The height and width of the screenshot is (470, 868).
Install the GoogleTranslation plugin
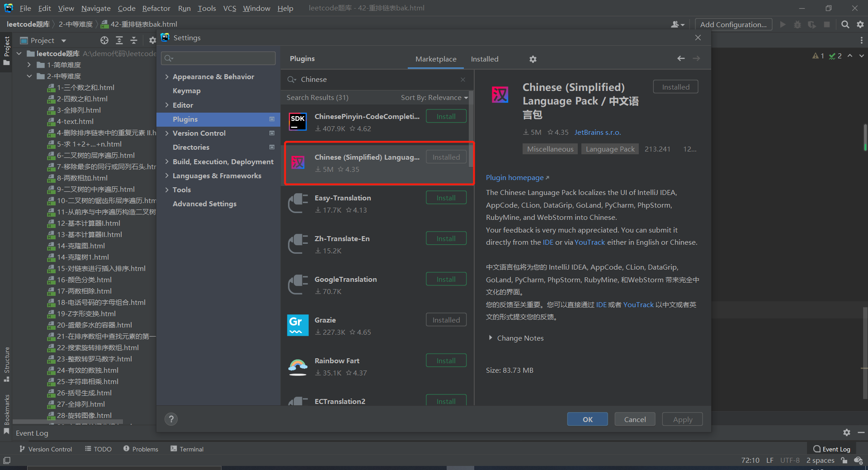coord(446,280)
